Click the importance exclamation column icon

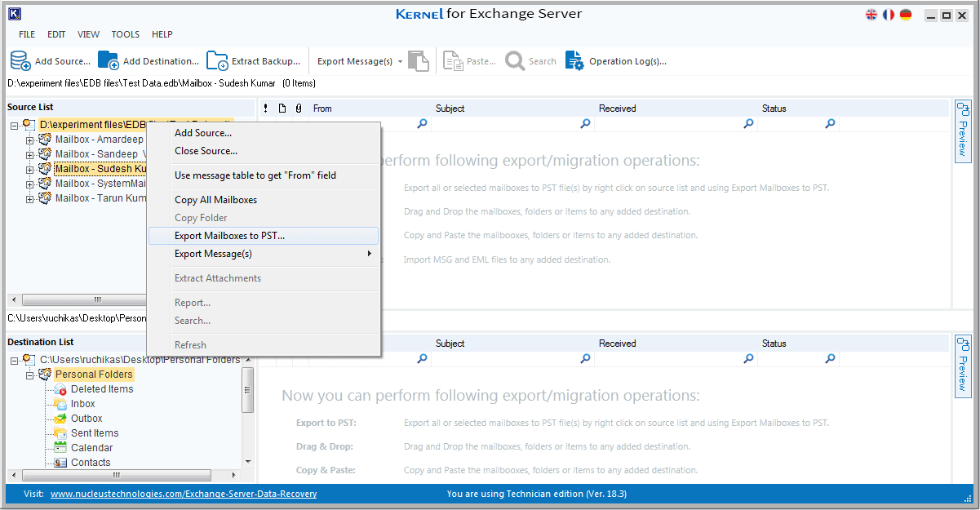(266, 108)
